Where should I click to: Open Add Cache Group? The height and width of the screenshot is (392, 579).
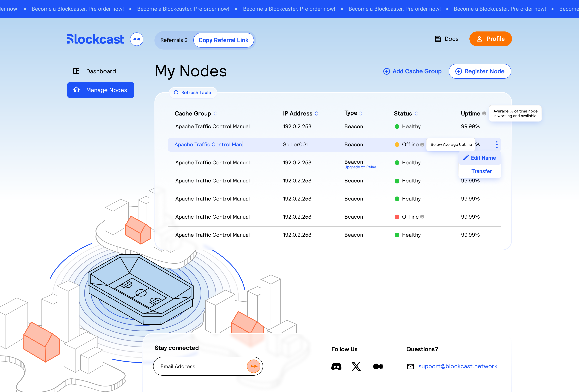point(412,71)
